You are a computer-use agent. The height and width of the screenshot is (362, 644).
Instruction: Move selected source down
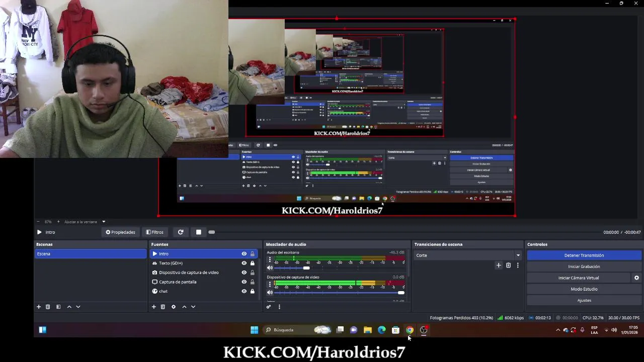pos(193,307)
